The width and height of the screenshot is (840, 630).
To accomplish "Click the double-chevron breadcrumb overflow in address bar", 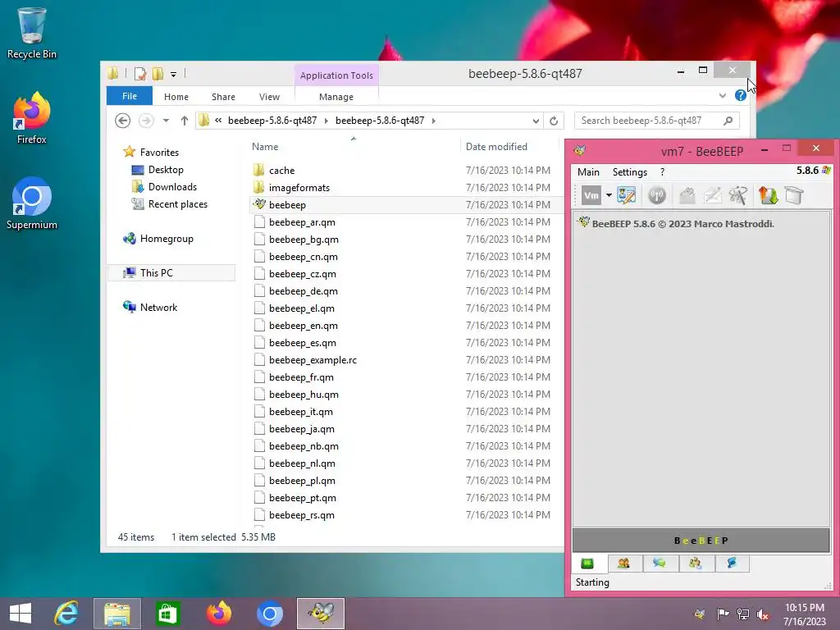I will click(x=218, y=121).
